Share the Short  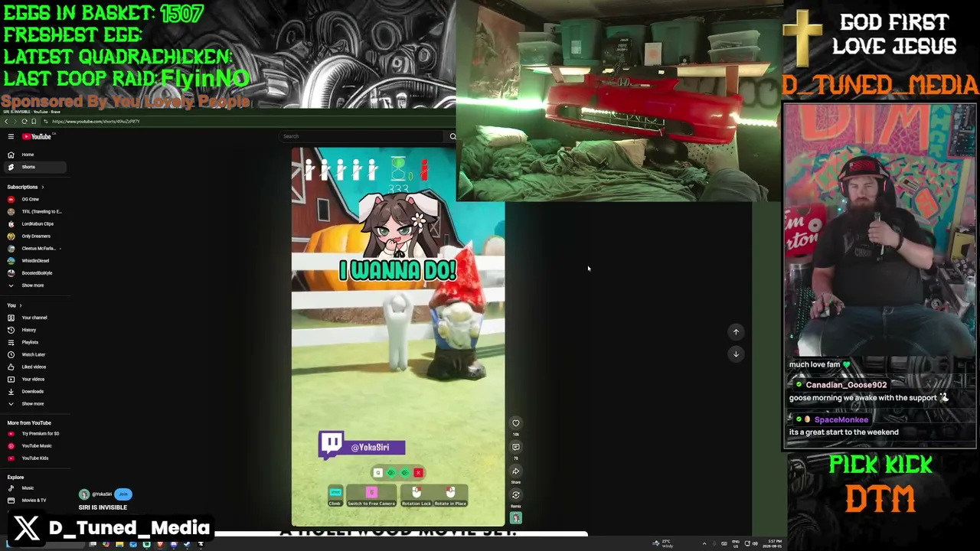click(515, 471)
